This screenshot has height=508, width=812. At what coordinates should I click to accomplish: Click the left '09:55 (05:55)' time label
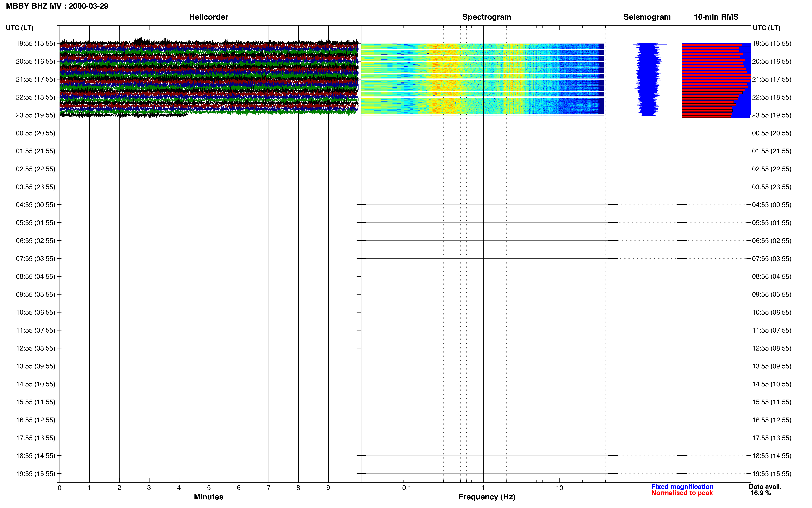(x=36, y=294)
